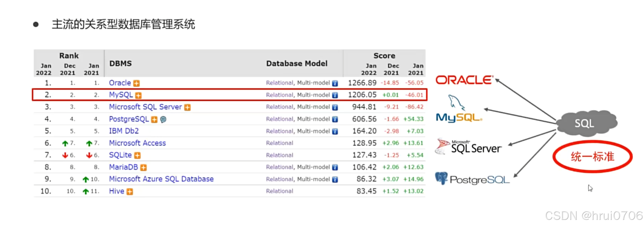Select the score value 106.42

click(364, 167)
